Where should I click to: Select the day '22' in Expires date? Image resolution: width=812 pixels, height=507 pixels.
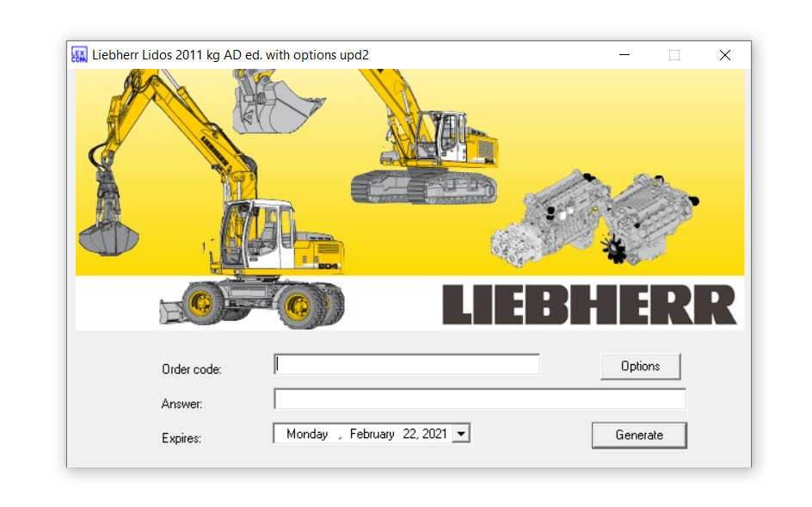409,434
